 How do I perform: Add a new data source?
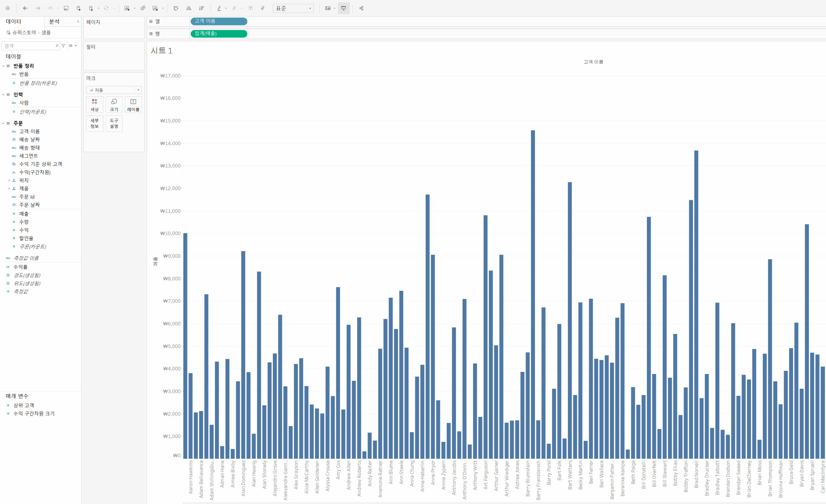click(78, 8)
